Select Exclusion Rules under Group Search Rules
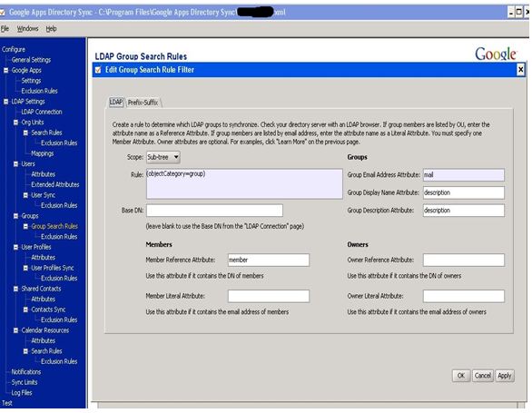Viewport: 532px width, 413px height. (59, 237)
